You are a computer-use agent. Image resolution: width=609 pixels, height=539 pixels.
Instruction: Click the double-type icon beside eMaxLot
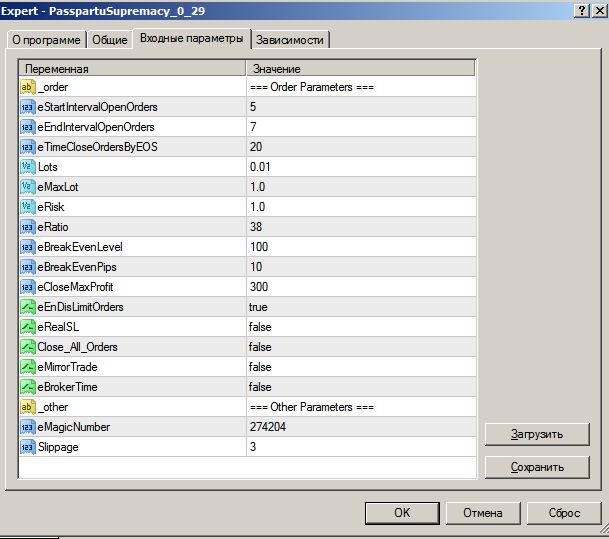click(x=28, y=187)
